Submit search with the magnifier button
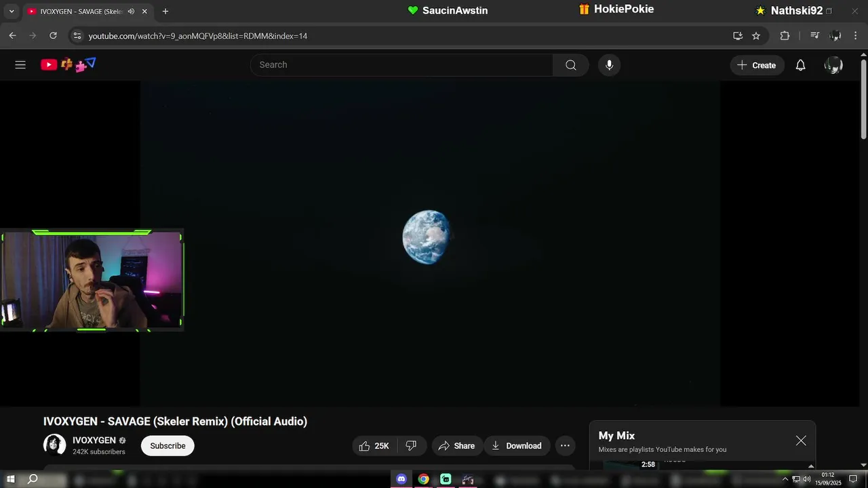868x488 pixels. pos(570,65)
